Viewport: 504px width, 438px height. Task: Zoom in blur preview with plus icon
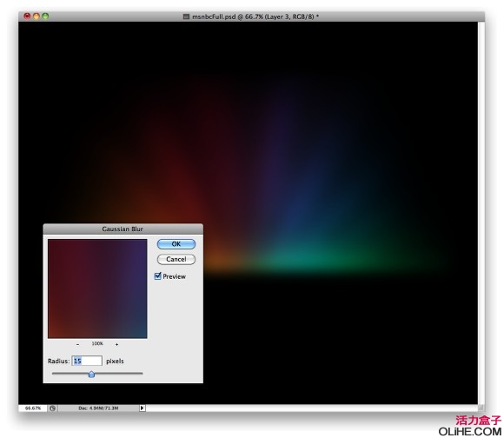click(x=116, y=344)
